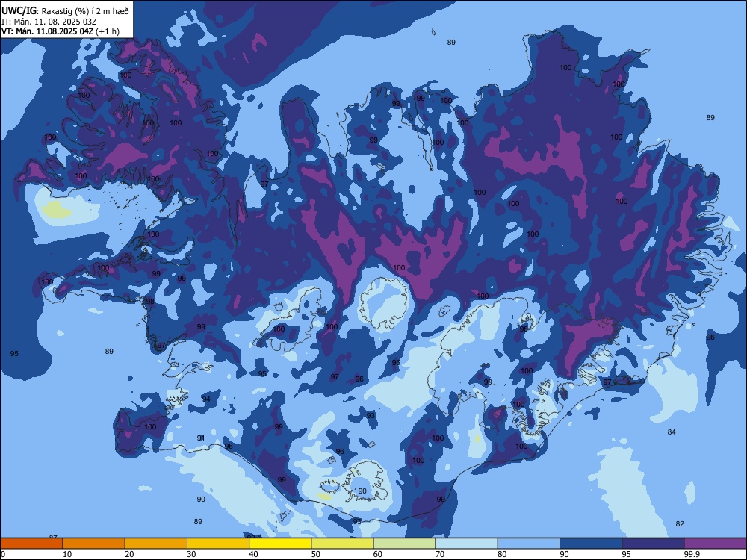Click the '82' value in the bottom-right sea
The image size is (747, 560).
point(680,524)
